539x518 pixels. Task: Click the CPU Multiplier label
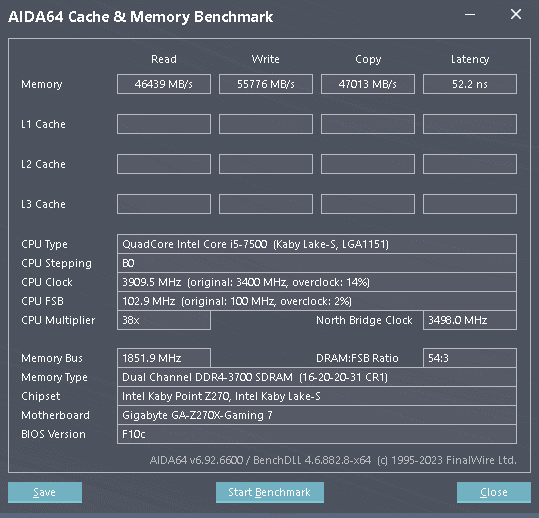click(x=58, y=320)
